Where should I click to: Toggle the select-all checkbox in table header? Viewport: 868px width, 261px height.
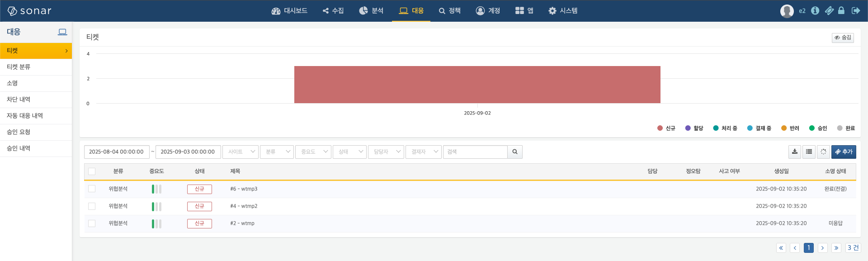click(92, 171)
